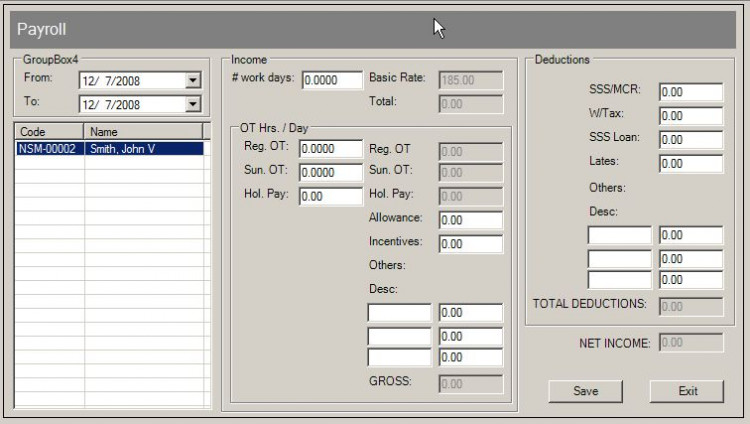
Task: Click the SSS/MCR deduction field
Action: pyautogui.click(x=690, y=92)
